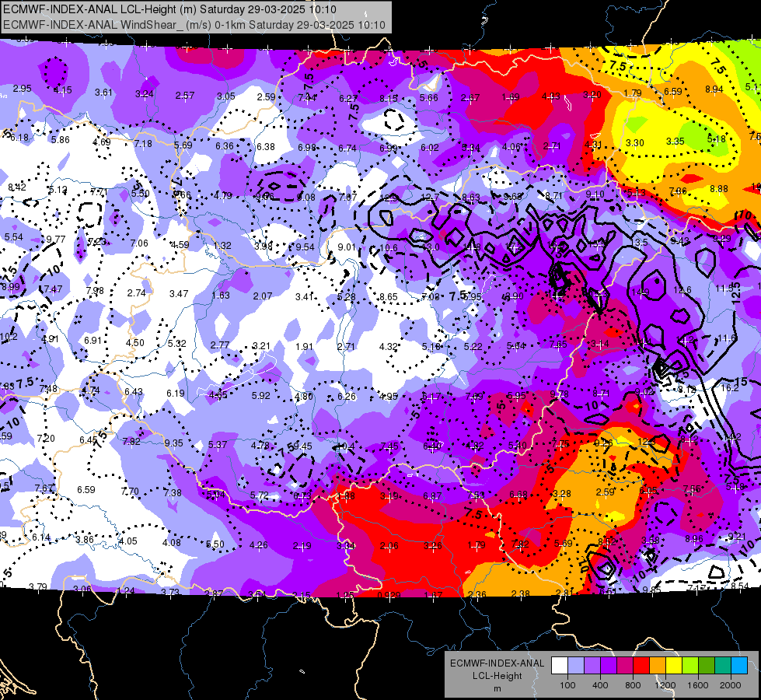The image size is (761, 700).
Task: Click the '3.05' wind shear value
Action: point(225,96)
